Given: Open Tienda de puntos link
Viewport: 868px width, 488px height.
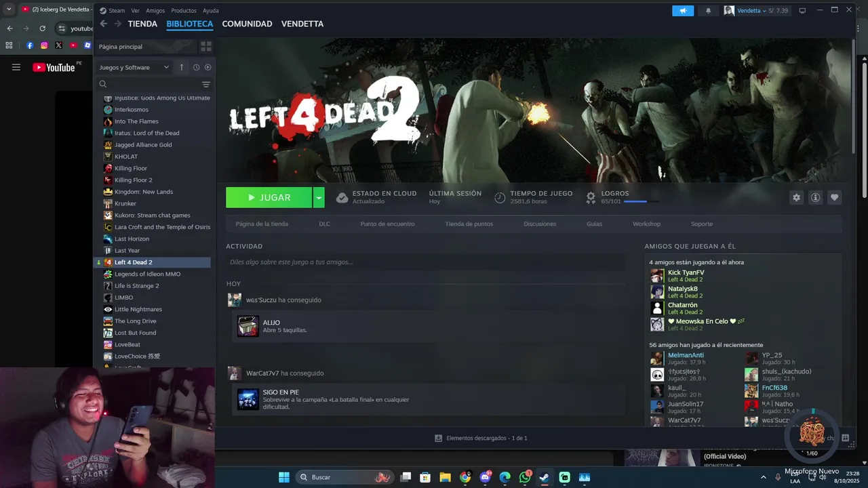Looking at the screenshot, I should click(469, 224).
